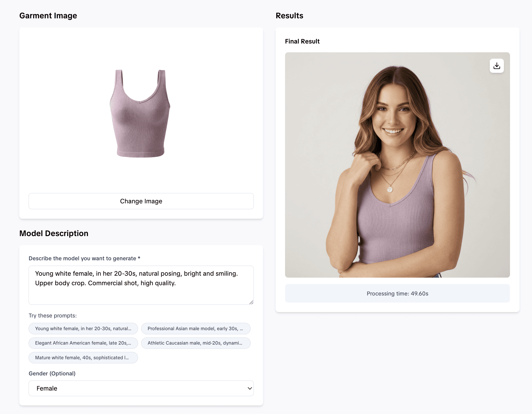Image resolution: width=532 pixels, height=414 pixels.
Task: Click the Final Result heading
Action: click(302, 41)
